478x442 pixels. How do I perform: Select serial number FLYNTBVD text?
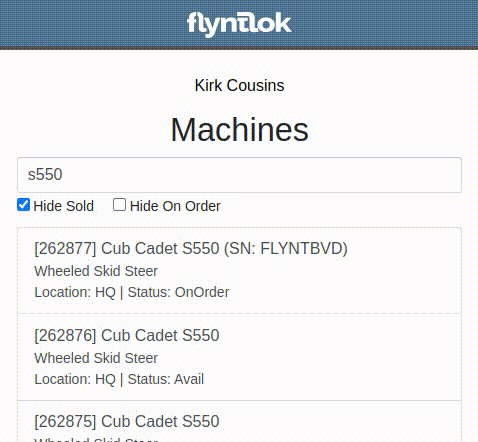[301, 248]
